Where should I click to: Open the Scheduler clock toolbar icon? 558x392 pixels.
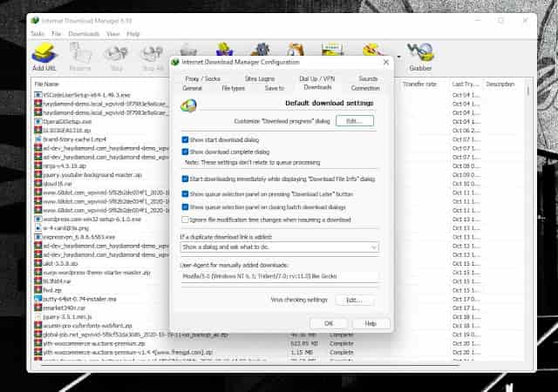point(296,49)
